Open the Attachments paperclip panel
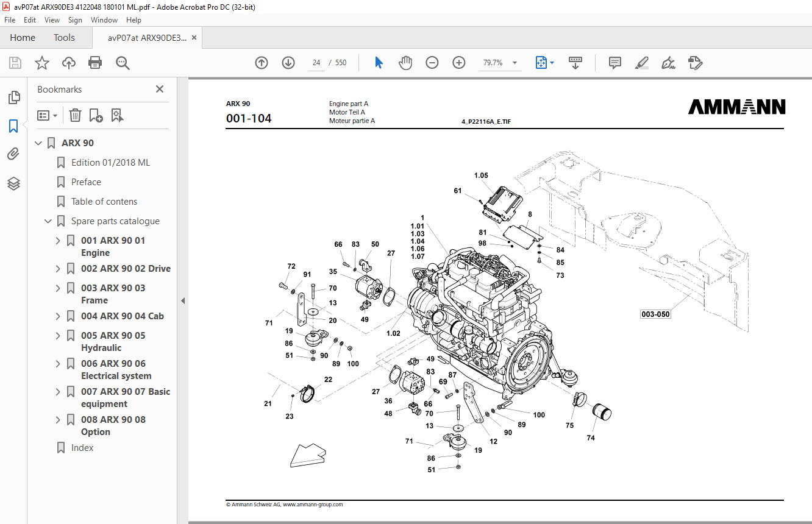Screen dimensions: 812x524 [x=13, y=155]
